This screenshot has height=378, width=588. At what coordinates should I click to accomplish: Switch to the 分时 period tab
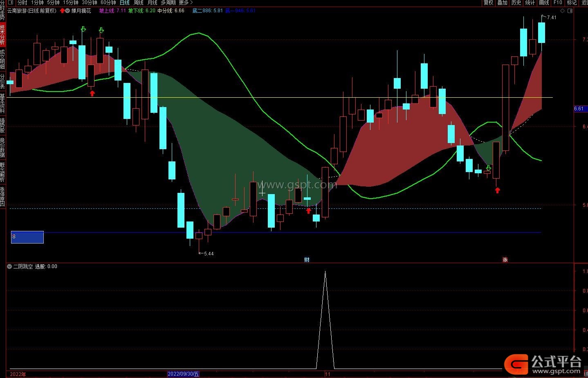(x=22, y=2)
